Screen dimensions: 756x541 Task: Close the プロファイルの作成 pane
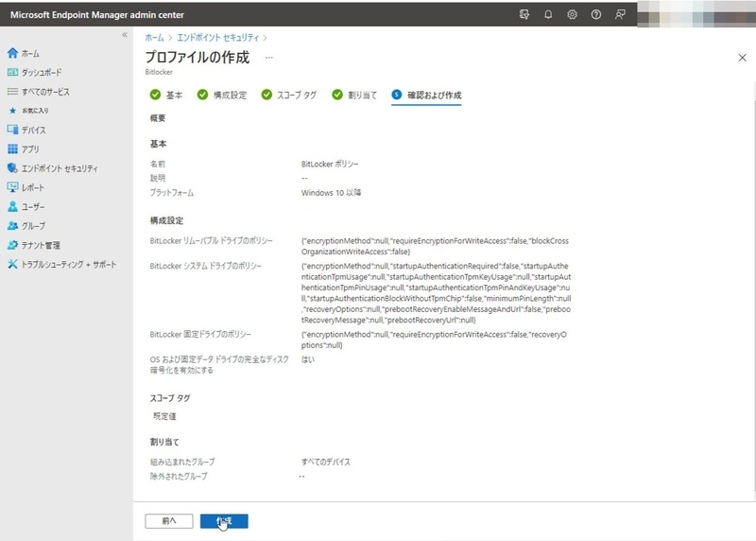click(742, 58)
